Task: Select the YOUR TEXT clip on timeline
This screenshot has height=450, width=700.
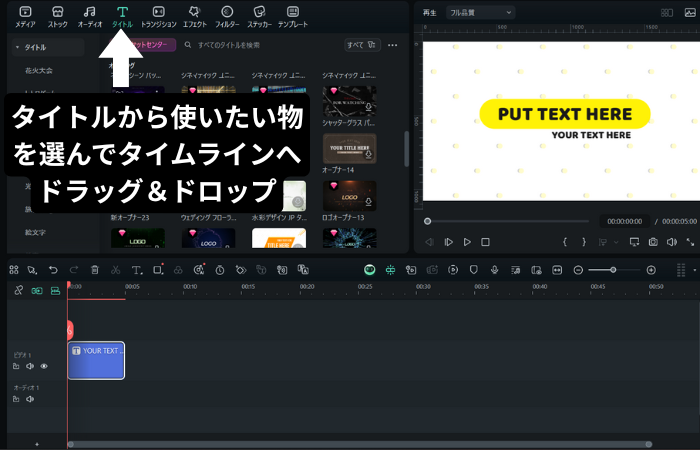Action: tap(96, 360)
